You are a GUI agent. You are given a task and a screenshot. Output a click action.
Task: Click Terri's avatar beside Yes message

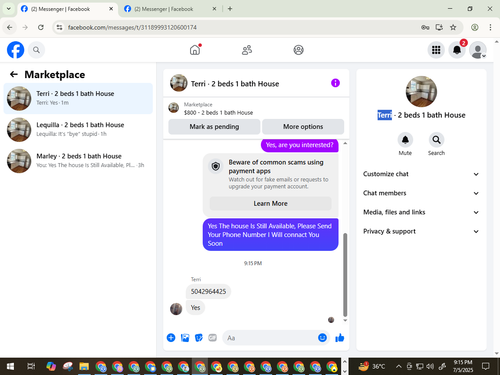coord(176,309)
